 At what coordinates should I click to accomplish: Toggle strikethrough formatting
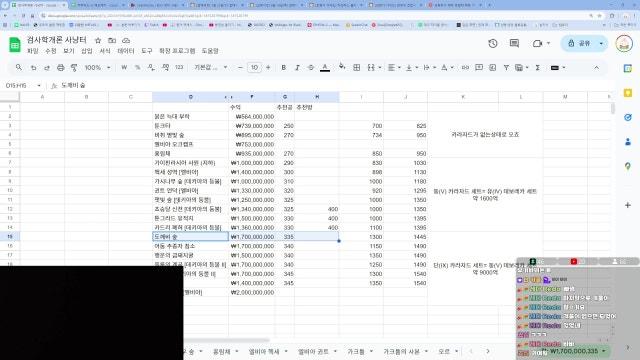tap(311, 68)
